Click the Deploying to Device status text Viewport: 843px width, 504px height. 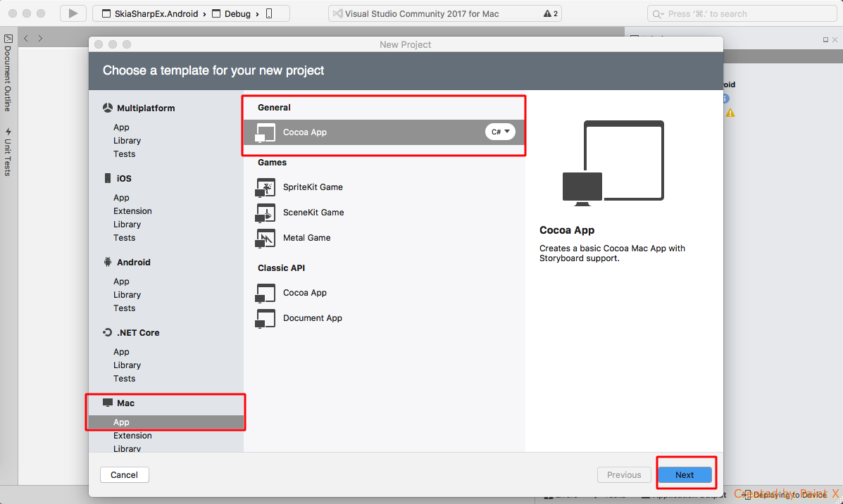click(789, 494)
